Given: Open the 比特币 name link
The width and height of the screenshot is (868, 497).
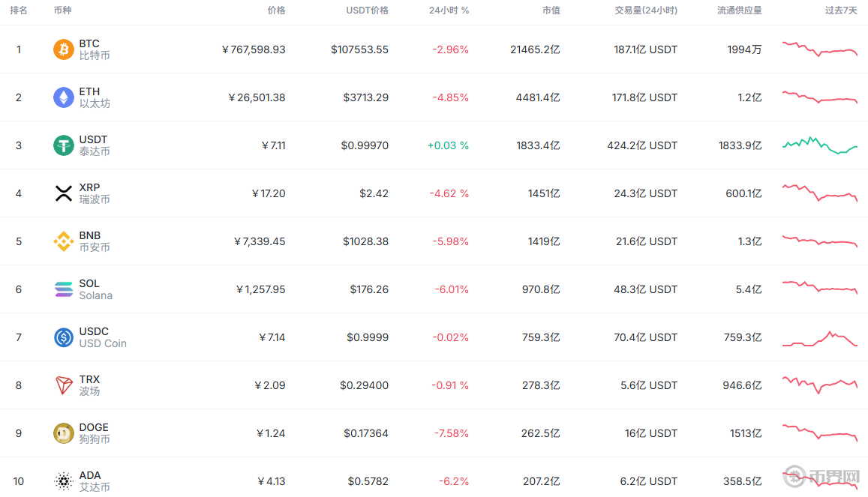Looking at the screenshot, I should (95, 55).
